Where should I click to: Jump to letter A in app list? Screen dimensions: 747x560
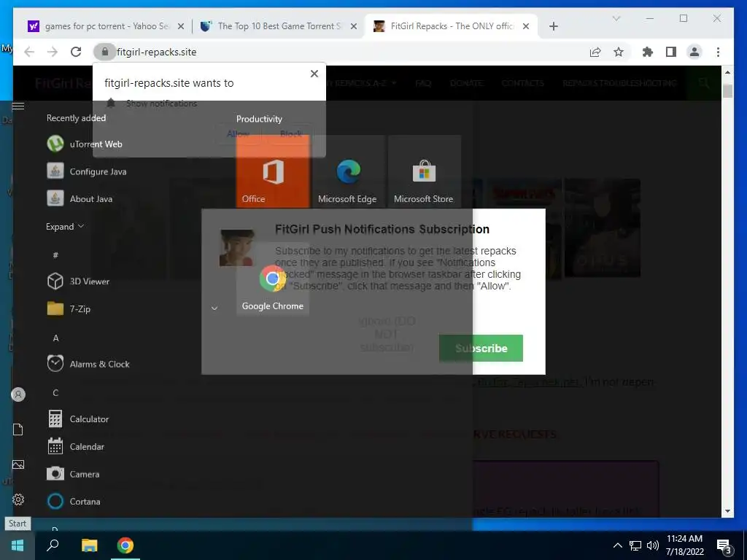pyautogui.click(x=55, y=338)
